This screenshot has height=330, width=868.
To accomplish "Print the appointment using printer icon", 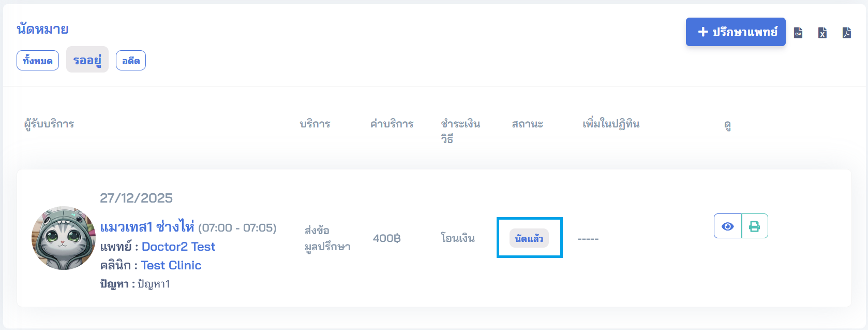I will click(755, 226).
